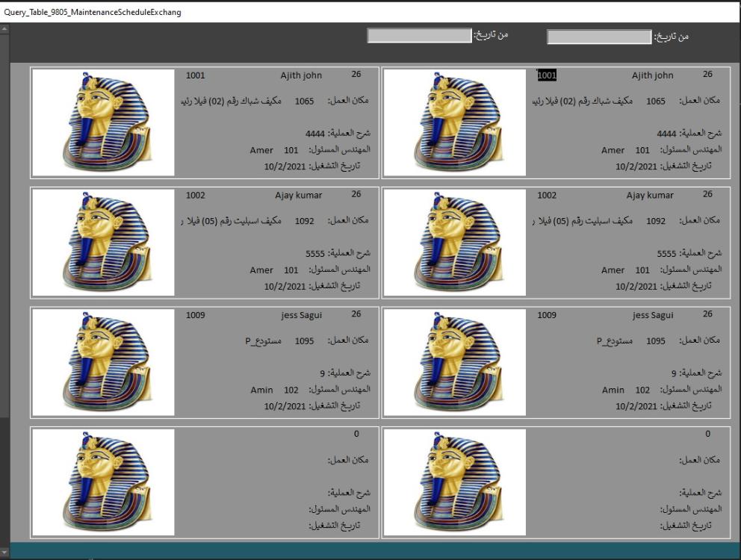Click the pharaoh image in right 1002 Ajay kumar card
The height and width of the screenshot is (560, 741).
click(455, 243)
